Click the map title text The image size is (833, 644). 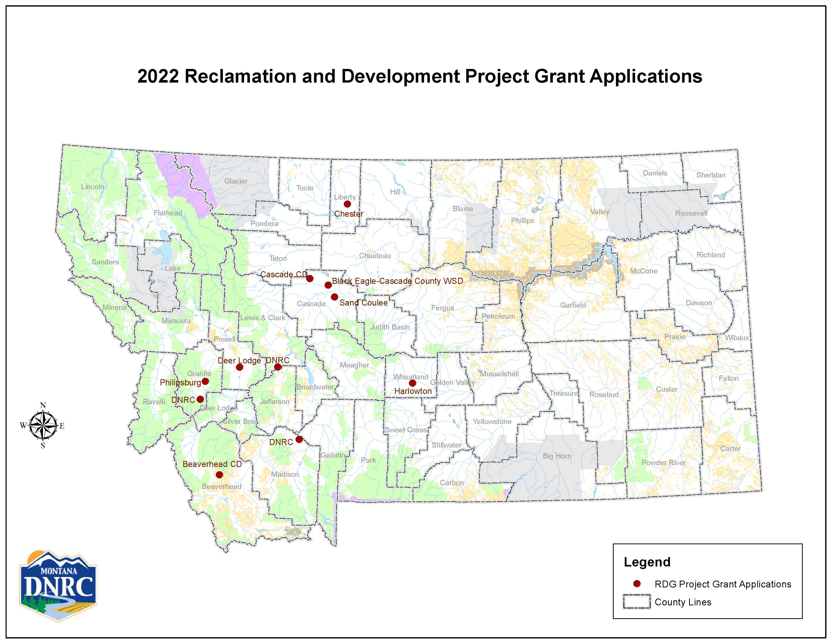(419, 76)
